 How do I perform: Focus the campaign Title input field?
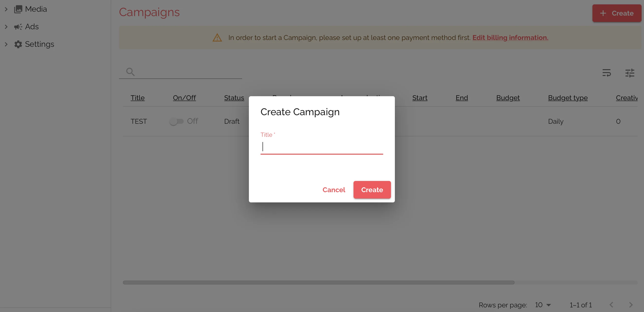[x=322, y=147]
